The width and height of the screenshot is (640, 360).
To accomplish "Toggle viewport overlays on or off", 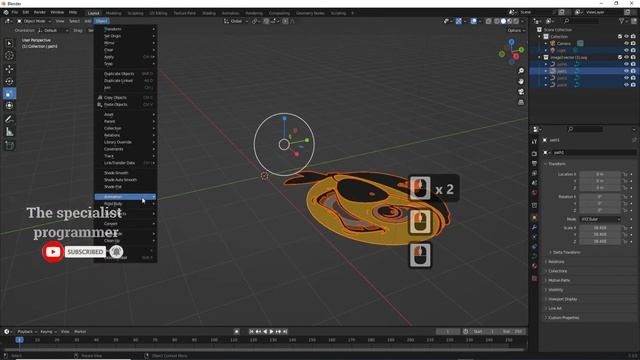I will (x=473, y=21).
